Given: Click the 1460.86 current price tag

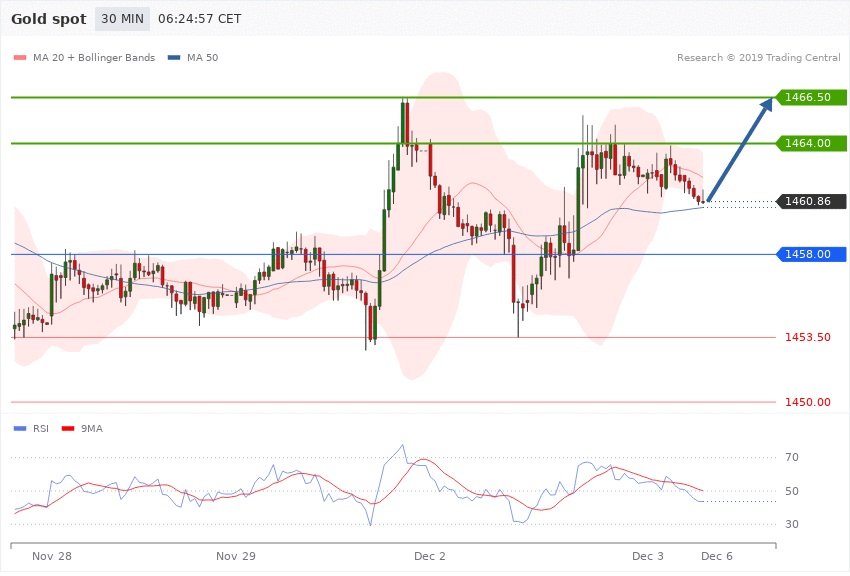Looking at the screenshot, I should (808, 201).
